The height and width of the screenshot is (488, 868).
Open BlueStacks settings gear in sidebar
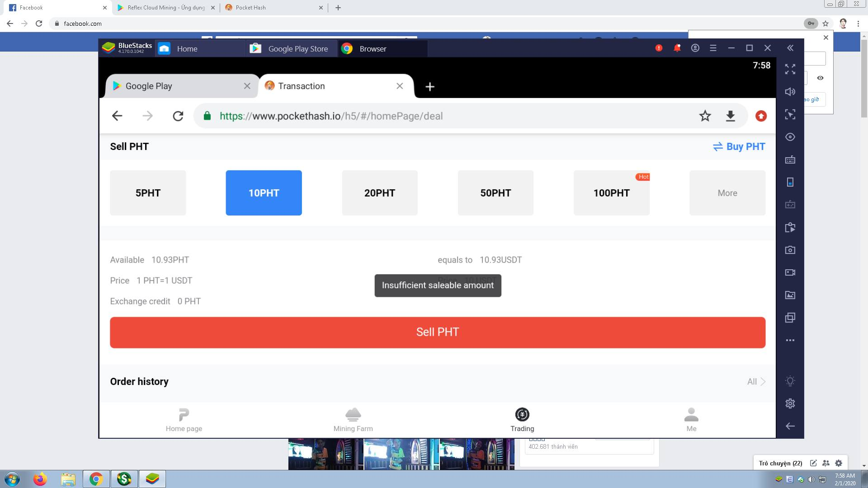tap(790, 404)
